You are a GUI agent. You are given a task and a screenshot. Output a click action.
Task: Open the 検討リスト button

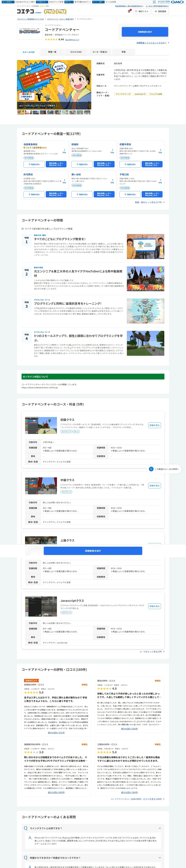point(142,11)
